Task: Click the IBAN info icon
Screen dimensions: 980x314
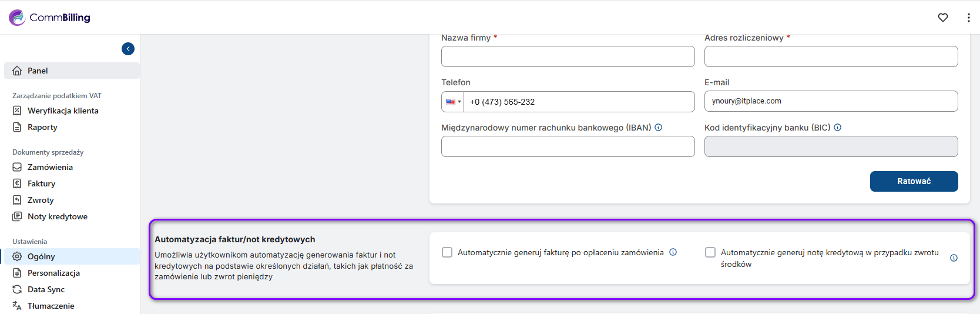Action: click(x=659, y=128)
